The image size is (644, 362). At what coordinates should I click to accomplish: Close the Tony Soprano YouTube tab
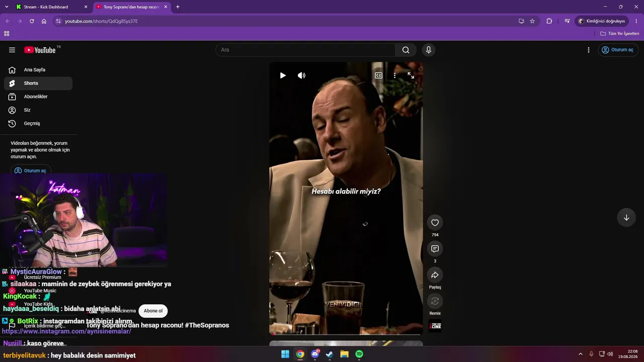point(166,7)
